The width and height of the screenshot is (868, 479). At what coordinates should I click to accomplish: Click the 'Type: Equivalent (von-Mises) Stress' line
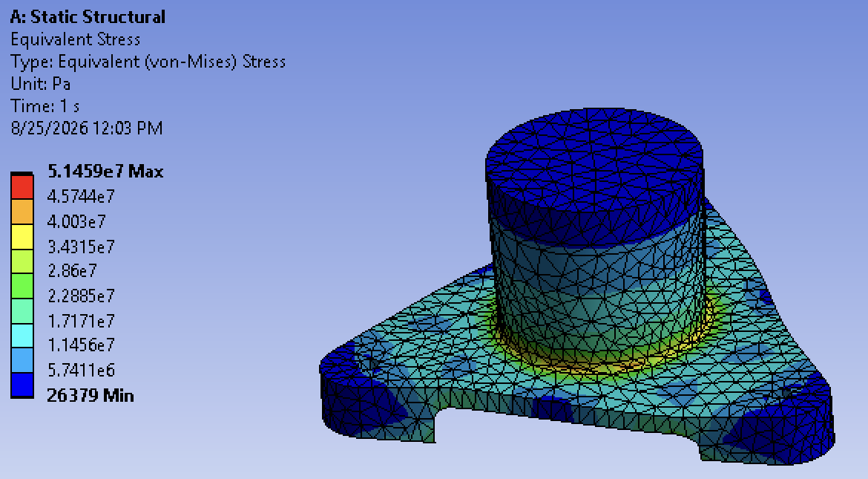(x=148, y=62)
